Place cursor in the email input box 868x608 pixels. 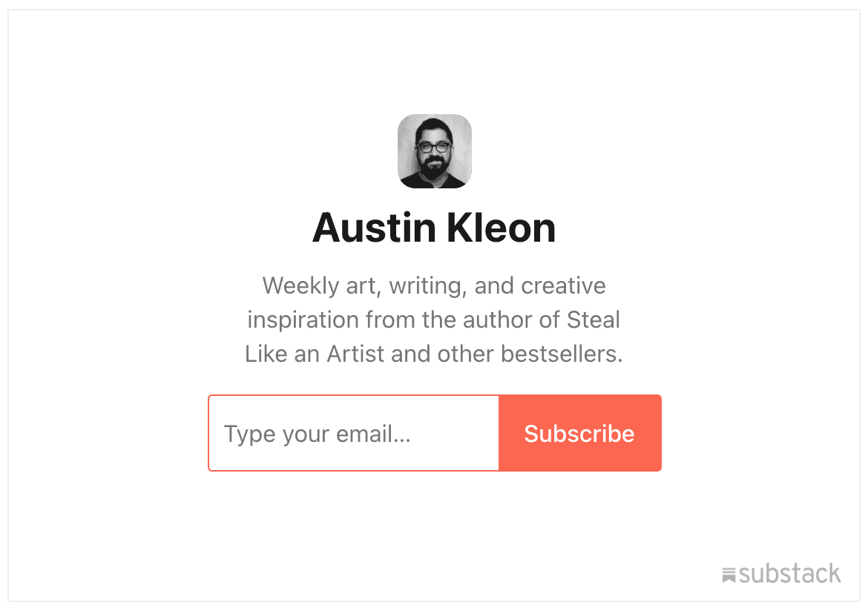pyautogui.click(x=354, y=433)
